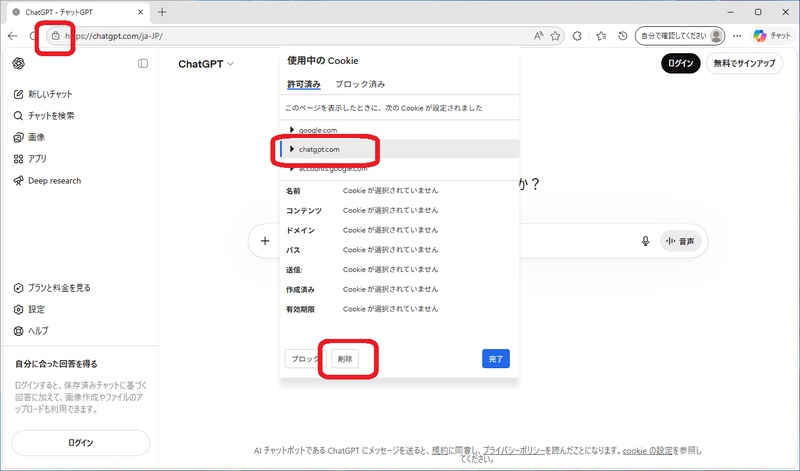The width and height of the screenshot is (800, 471).
Task: Open the browser history icon
Action: coord(622,36)
